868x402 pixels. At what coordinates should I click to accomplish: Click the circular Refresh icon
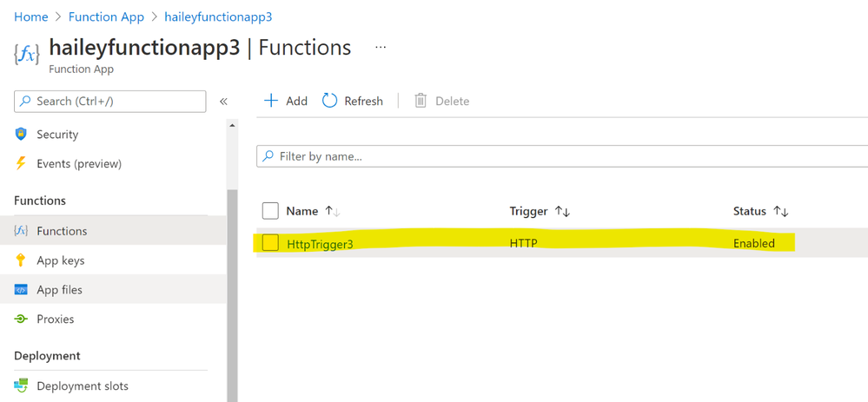click(x=330, y=101)
